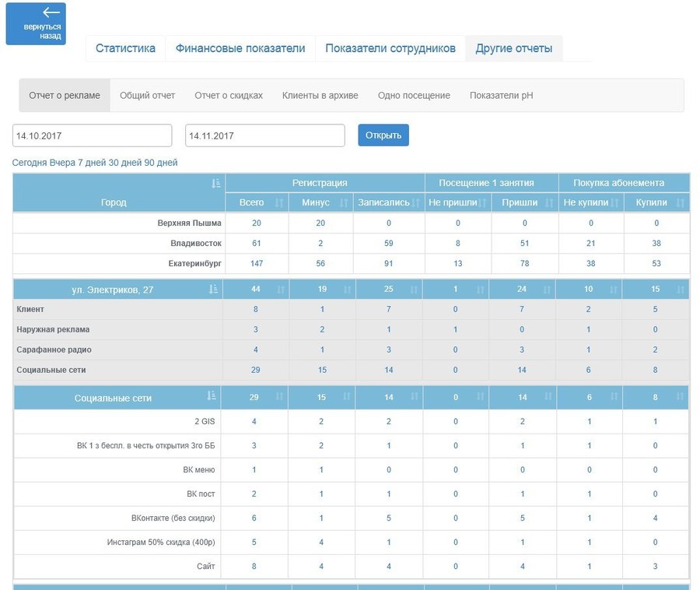Image resolution: width=700 pixels, height=590 pixels.
Task: Sort the Минус column using its sort icon
Action: coord(345,202)
